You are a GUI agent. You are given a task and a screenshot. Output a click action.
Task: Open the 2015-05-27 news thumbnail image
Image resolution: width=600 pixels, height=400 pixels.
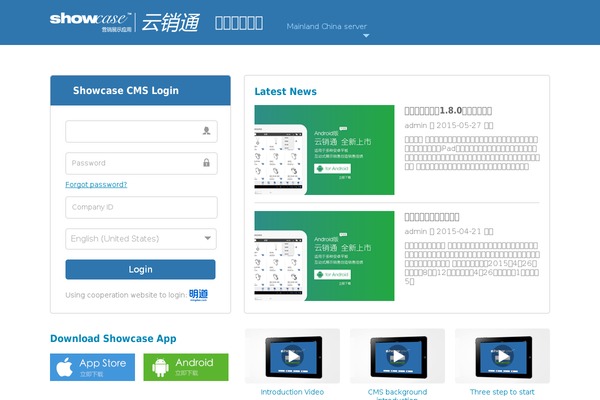[324, 150]
